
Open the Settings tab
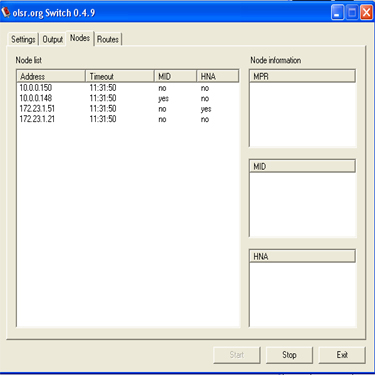tap(23, 39)
